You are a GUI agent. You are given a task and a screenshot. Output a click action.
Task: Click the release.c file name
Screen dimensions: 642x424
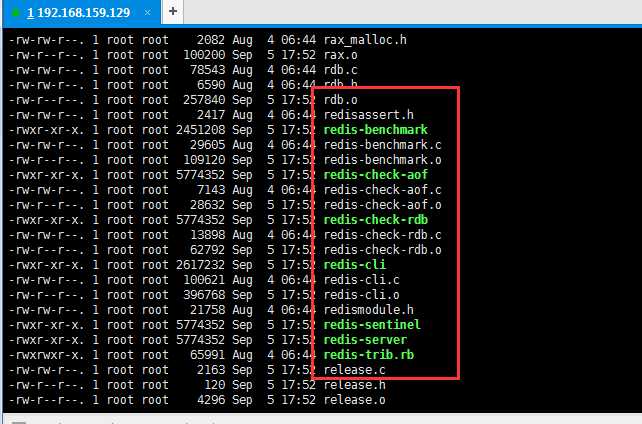(355, 370)
